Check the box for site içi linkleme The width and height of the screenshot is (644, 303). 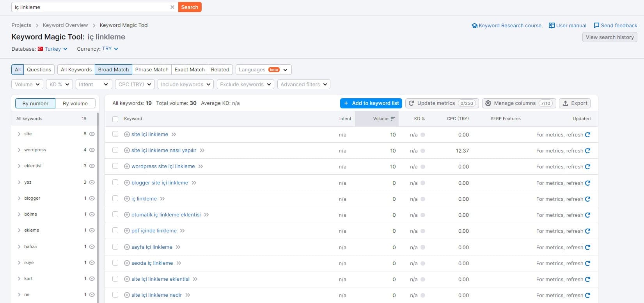point(115,134)
